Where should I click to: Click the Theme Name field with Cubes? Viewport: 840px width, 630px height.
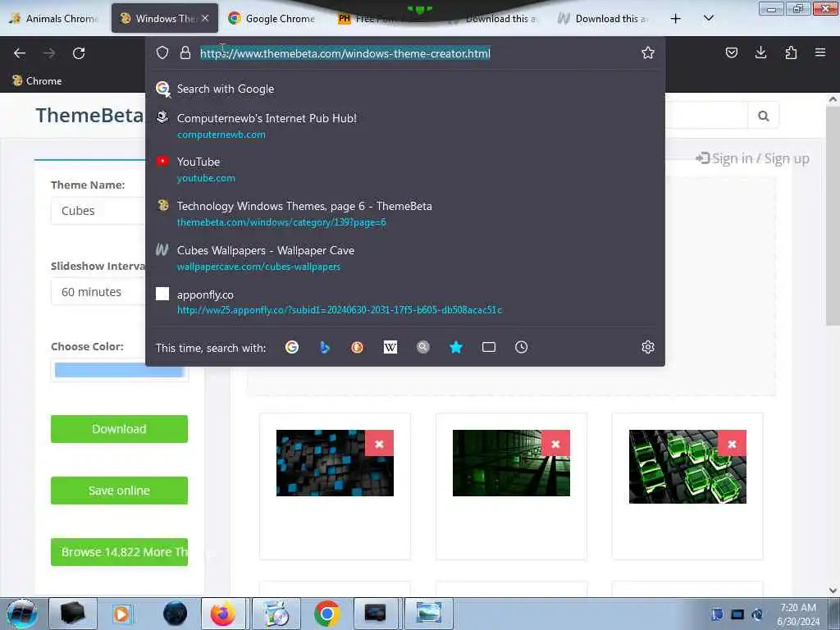tap(98, 211)
